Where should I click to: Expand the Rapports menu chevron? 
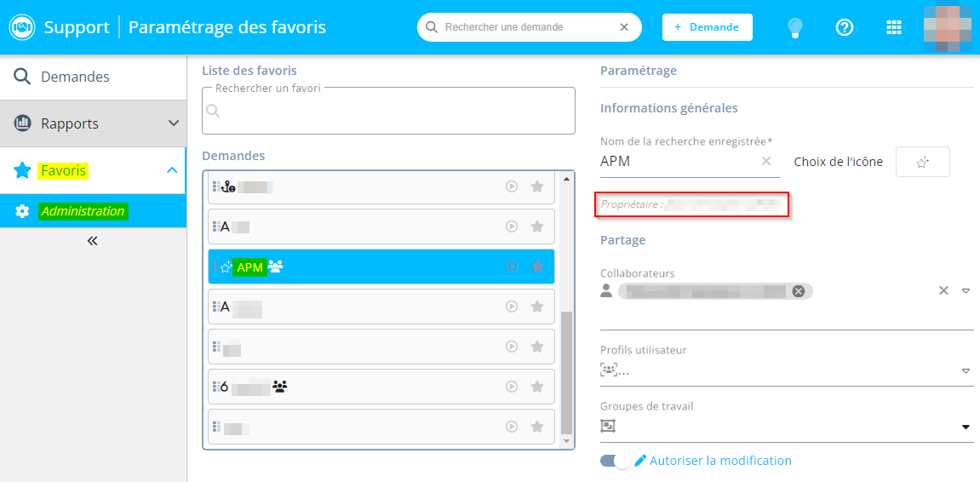coord(173,123)
